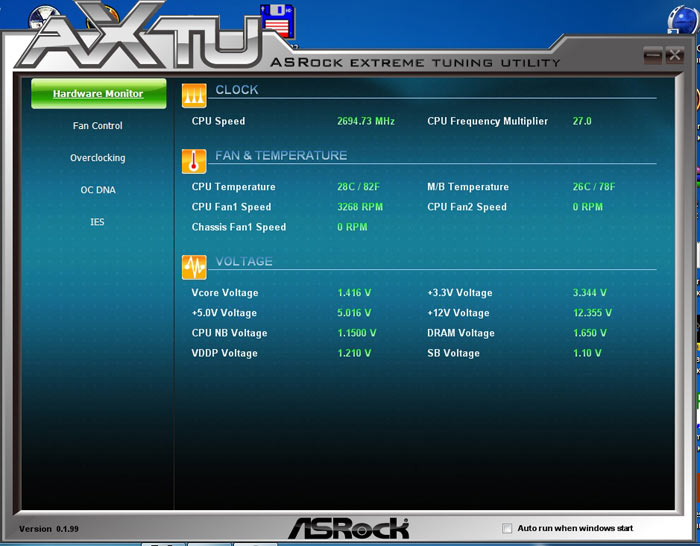700x546 pixels.
Task: Click the thermometer Fan & Temperature icon
Action: tap(194, 161)
